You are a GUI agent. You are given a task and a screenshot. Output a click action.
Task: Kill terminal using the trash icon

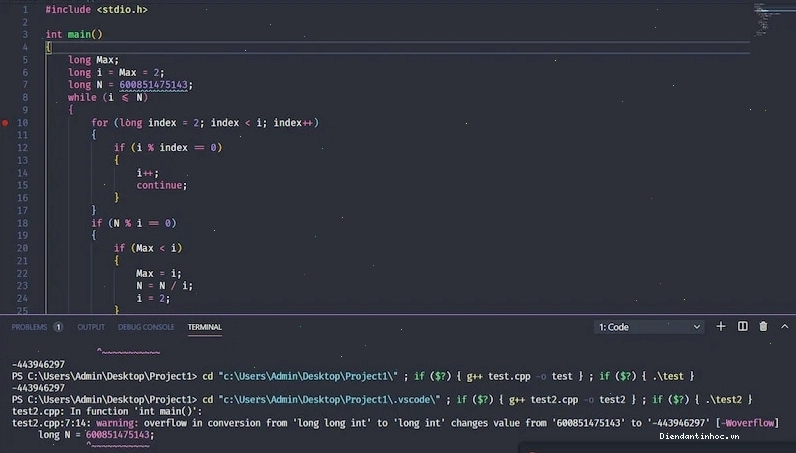pyautogui.click(x=763, y=327)
